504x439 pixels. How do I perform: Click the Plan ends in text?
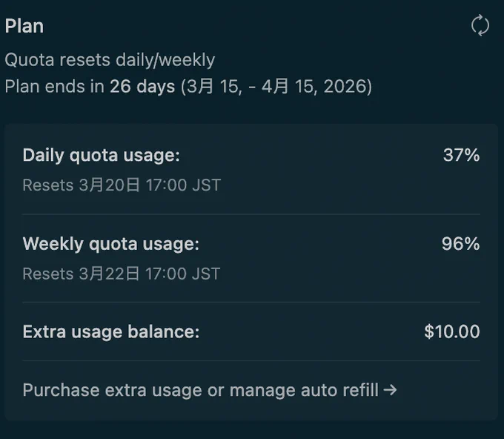point(55,87)
